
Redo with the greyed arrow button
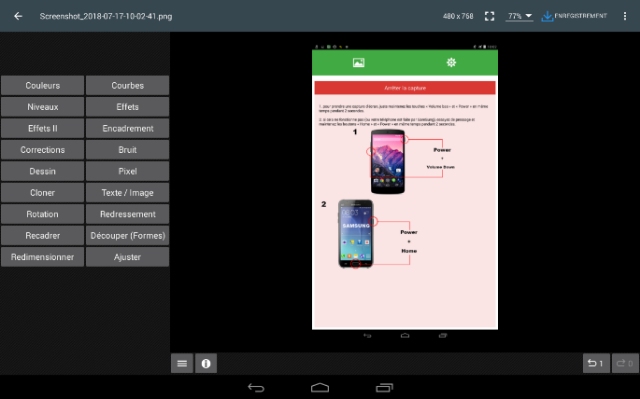pos(625,363)
